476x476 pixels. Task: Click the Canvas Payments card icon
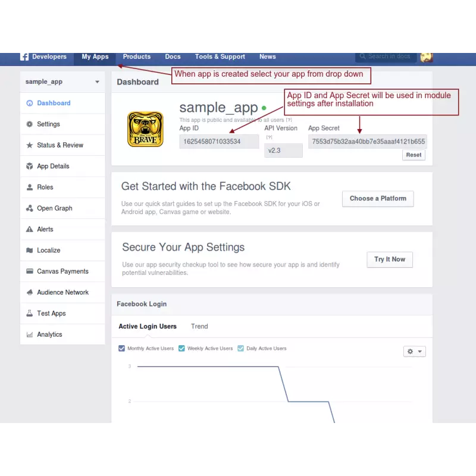click(29, 271)
